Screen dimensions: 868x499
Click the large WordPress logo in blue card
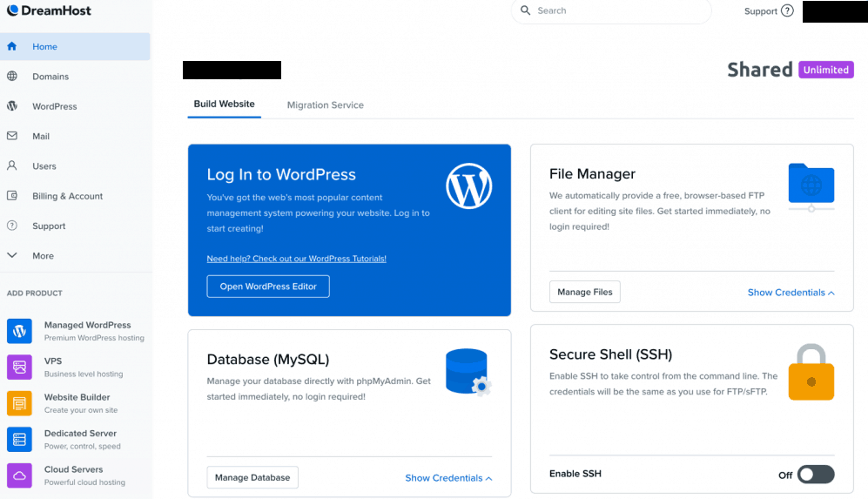(469, 186)
